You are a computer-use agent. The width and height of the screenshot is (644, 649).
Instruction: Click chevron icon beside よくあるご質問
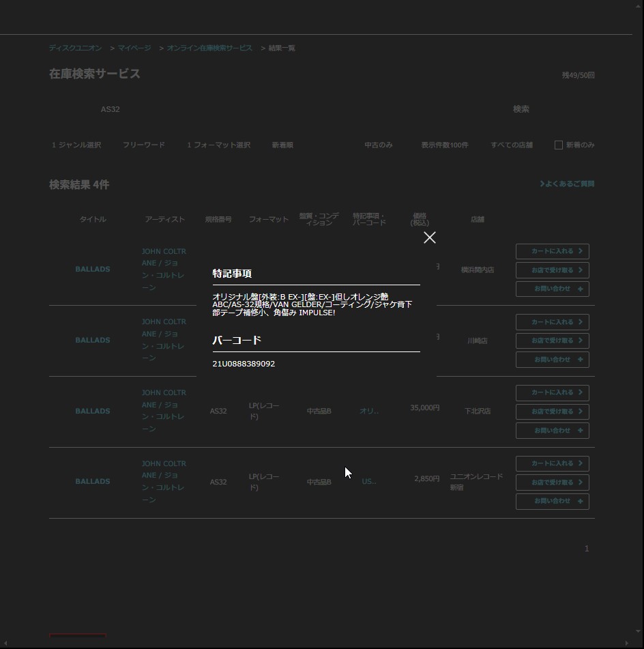(x=542, y=184)
